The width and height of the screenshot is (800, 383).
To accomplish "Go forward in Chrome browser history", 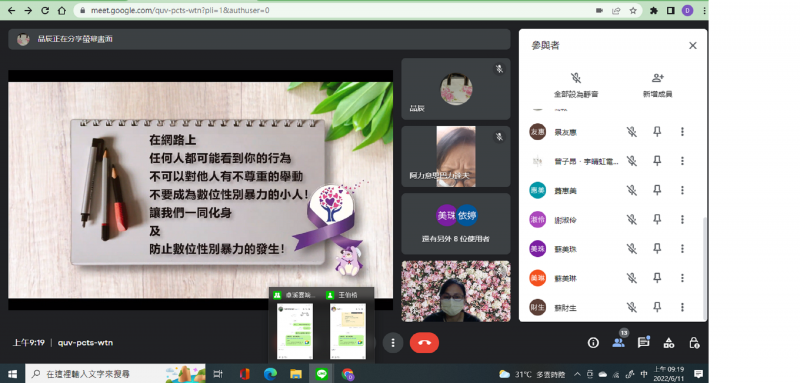I will click(28, 10).
